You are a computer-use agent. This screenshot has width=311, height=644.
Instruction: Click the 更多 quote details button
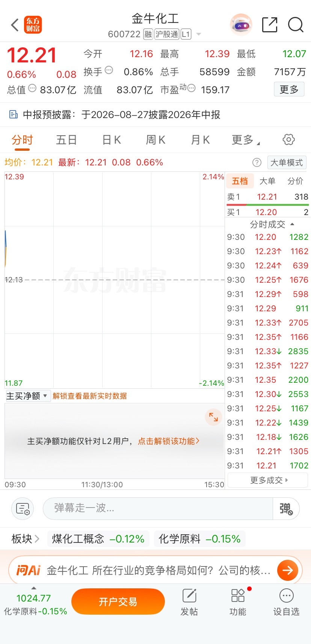[x=289, y=89]
